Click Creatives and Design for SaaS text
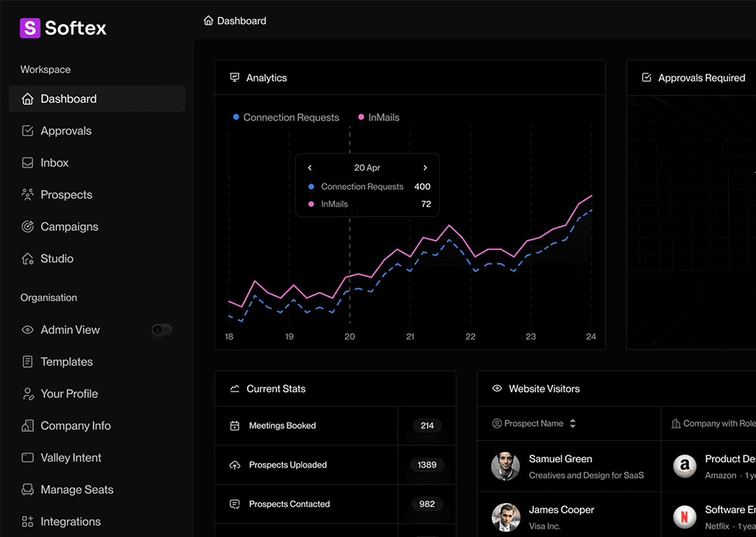756x537 pixels. (586, 475)
